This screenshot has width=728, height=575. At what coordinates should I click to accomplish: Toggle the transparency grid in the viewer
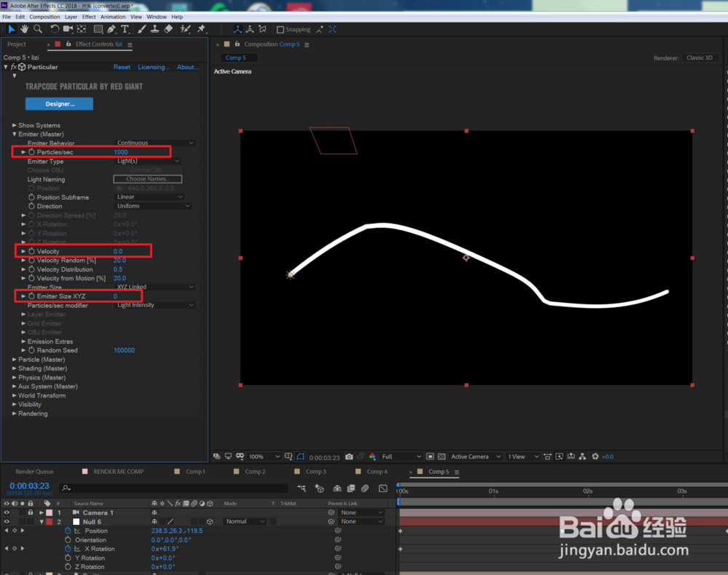442,456
